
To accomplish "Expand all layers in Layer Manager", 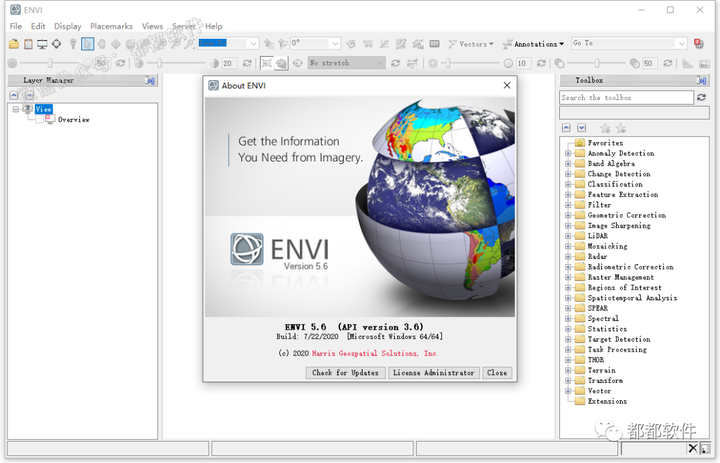I will 30,95.
